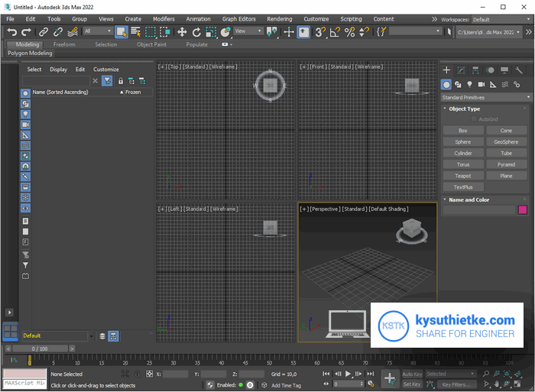Open the Hierarchy tab in Command Panel
Screen dimensions: 535x392
(475, 70)
